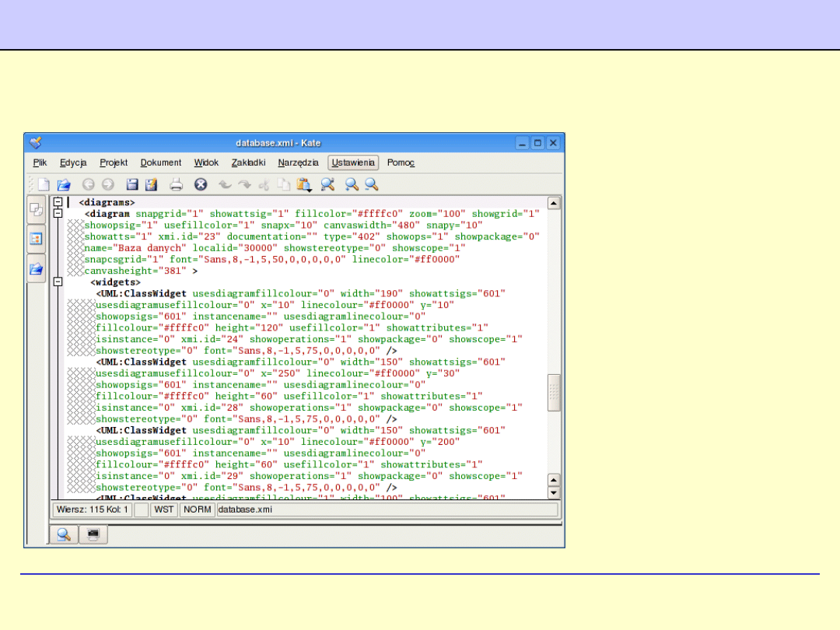Open the Ustawienia menu

click(353, 163)
